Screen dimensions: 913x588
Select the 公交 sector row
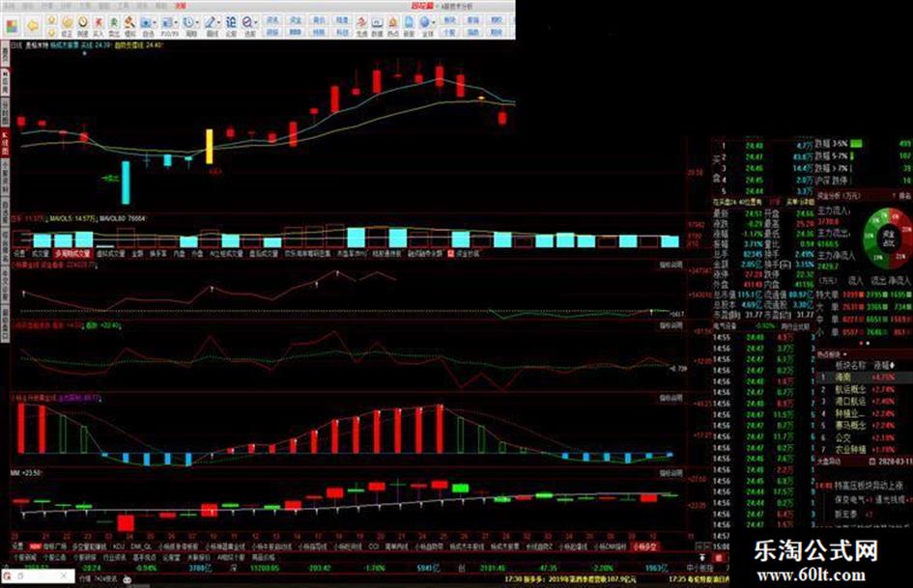click(x=862, y=437)
